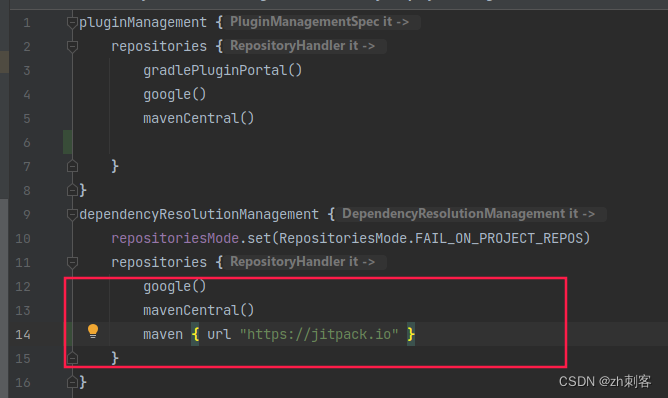Click google() on line 4
Image resolution: width=668 pixels, height=398 pixels.
(x=175, y=94)
